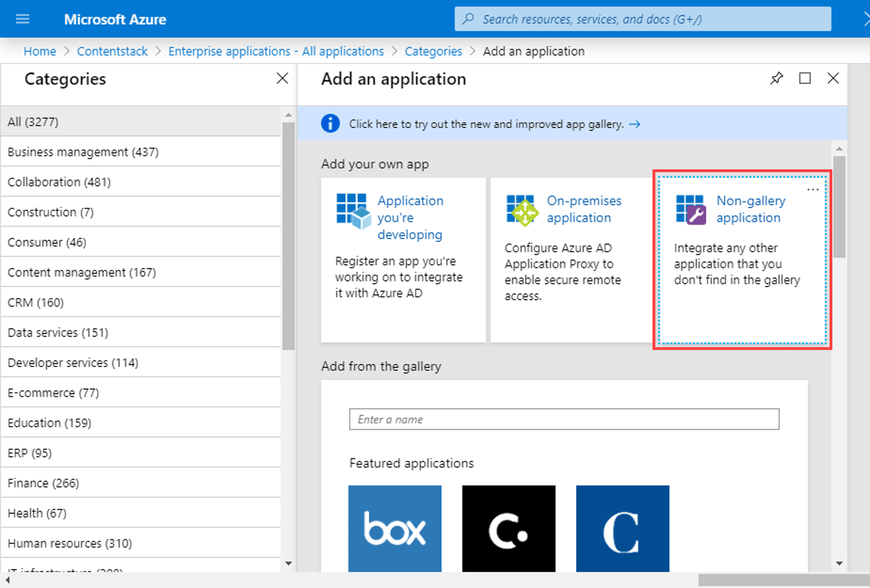Screen dimensions: 870x588
Task: Choose the Developer services (114) category
Action: pyautogui.click(x=141, y=362)
